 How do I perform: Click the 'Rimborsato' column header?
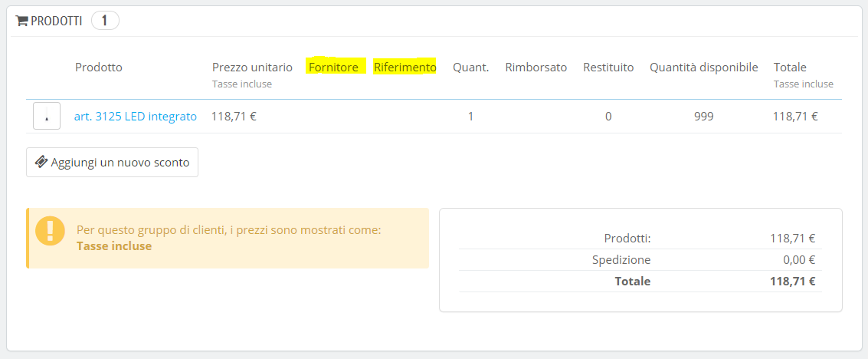(536, 68)
